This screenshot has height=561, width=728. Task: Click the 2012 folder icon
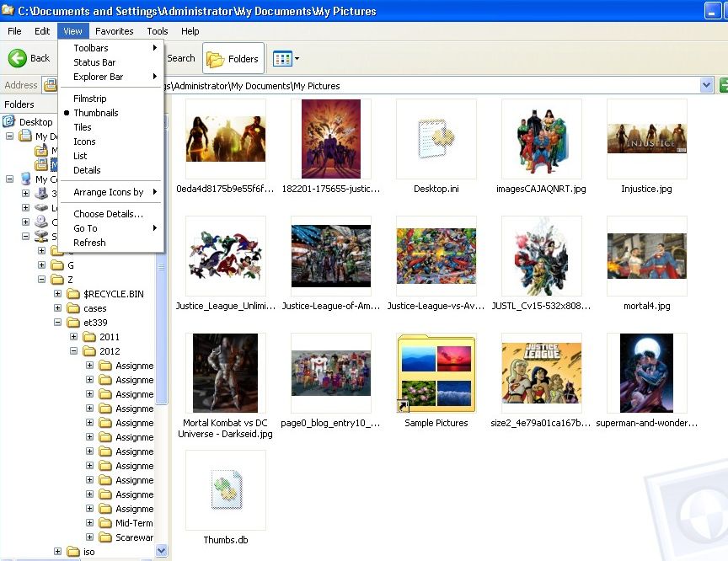[89, 351]
